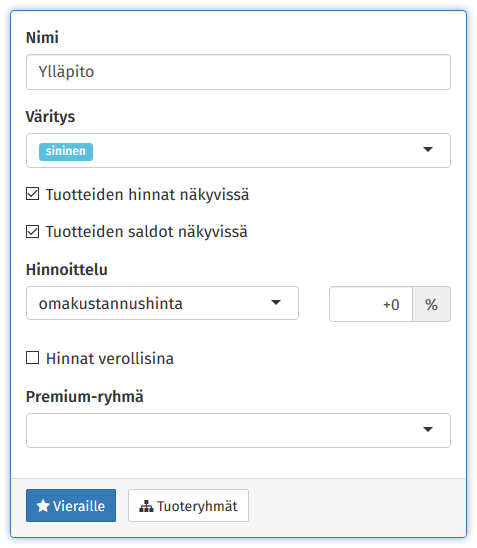Click the Hinnat verollisina label text
477x548 pixels.
(110, 359)
